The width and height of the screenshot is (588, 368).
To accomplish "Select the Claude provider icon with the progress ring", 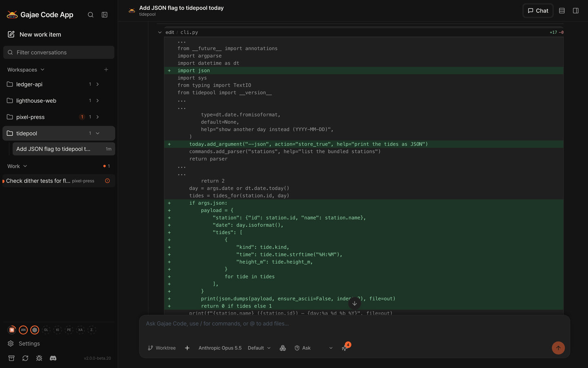I will pyautogui.click(x=12, y=330).
